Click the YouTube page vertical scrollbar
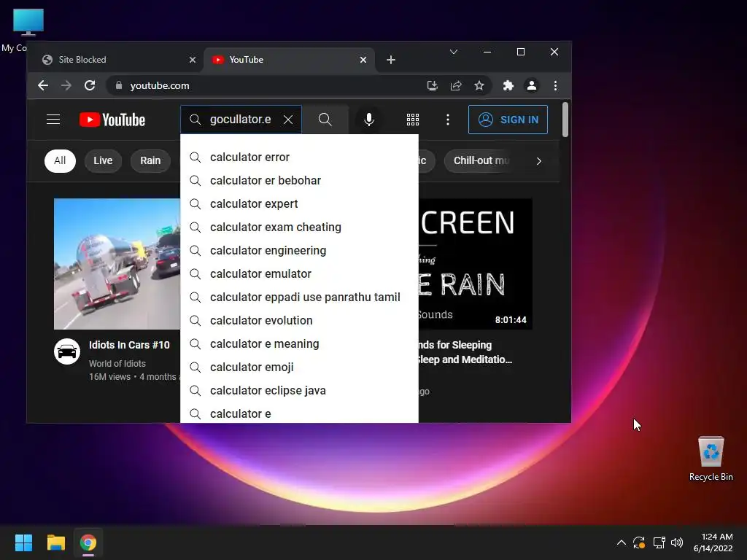747x560 pixels. point(565,120)
